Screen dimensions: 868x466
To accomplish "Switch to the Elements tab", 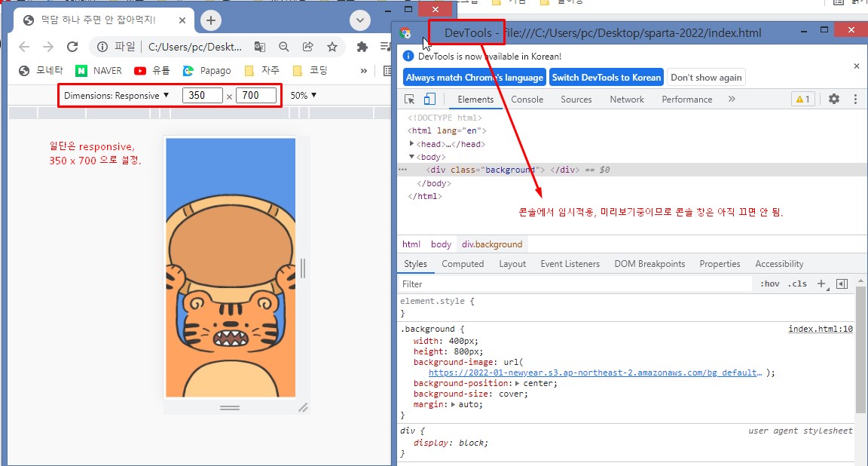I will click(475, 100).
